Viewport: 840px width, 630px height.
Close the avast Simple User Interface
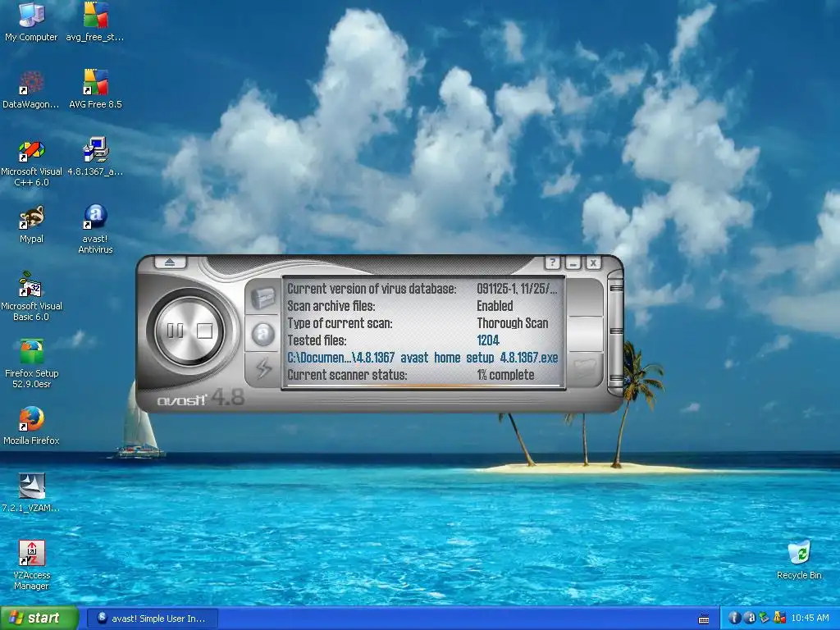coord(593,263)
